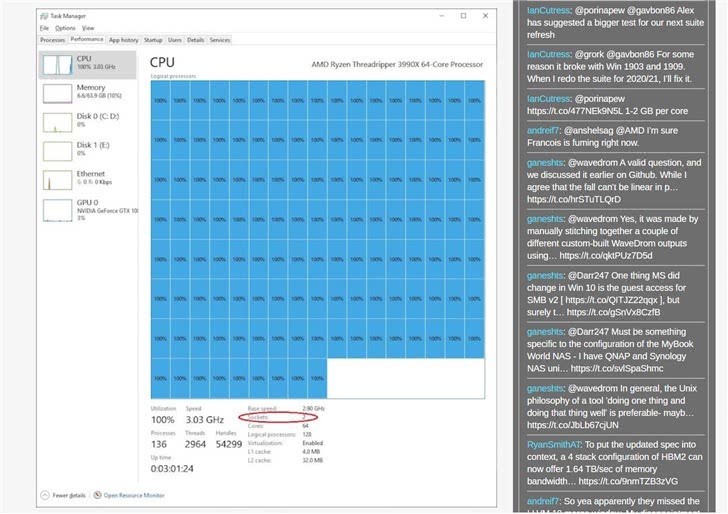Image resolution: width=728 pixels, height=514 pixels.
Task: Open the t.co/hrSTuTLQrD link
Action: 573,199
